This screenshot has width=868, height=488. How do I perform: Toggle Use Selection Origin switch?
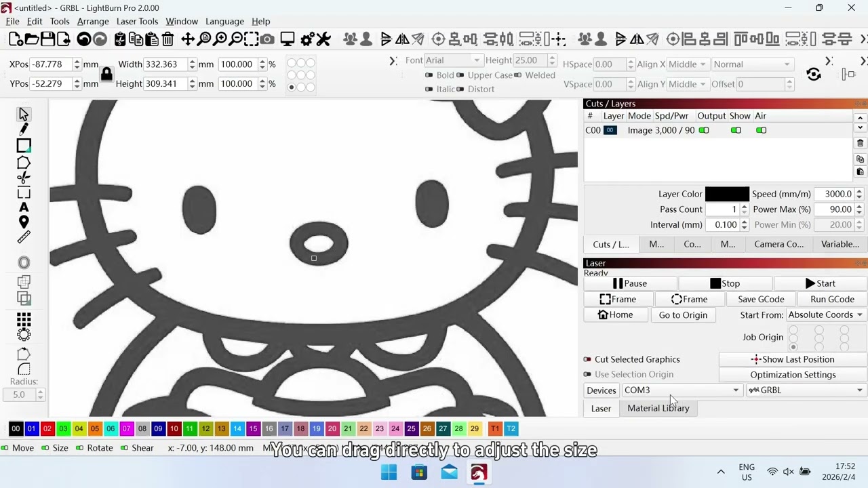[587, 374]
